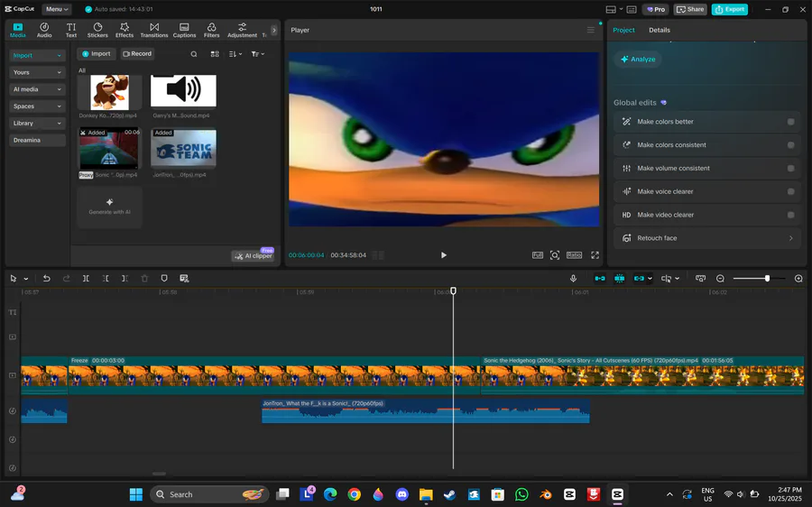The height and width of the screenshot is (507, 812).
Task: Open the Transitions tab
Action: (153, 30)
